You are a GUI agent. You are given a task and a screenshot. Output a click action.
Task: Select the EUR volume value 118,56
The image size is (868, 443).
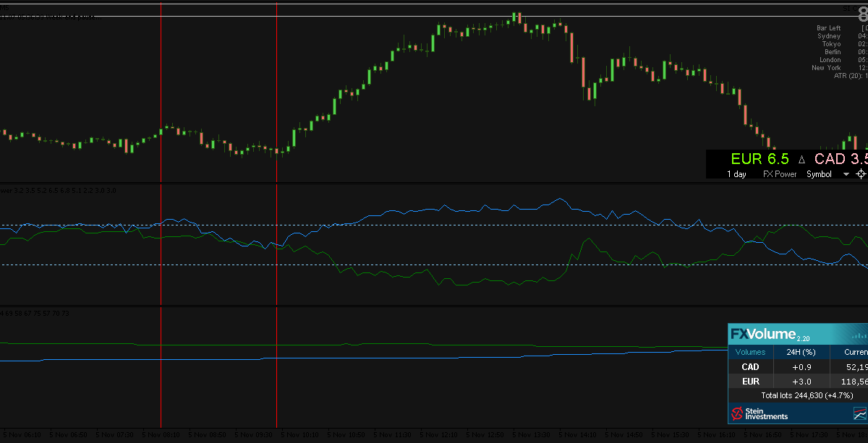click(x=854, y=382)
